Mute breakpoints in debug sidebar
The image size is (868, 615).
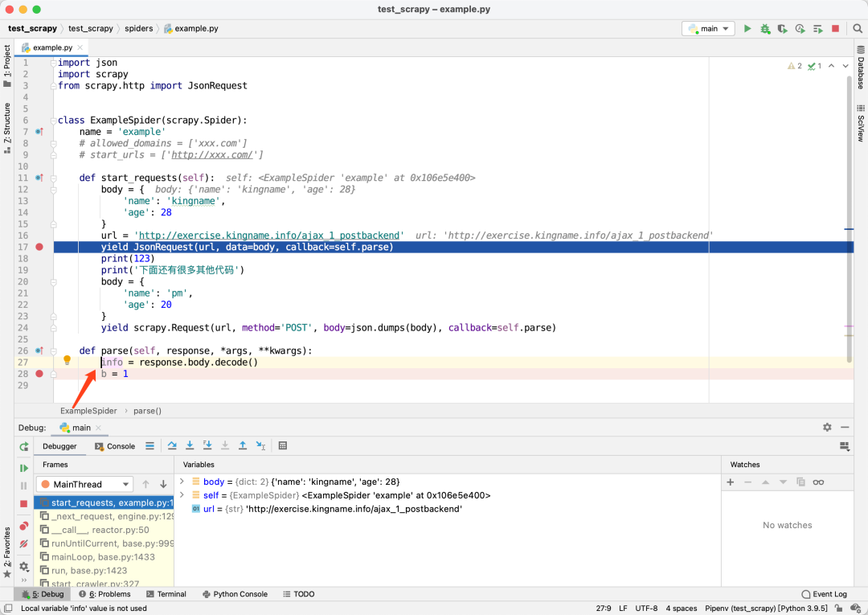coord(24,543)
